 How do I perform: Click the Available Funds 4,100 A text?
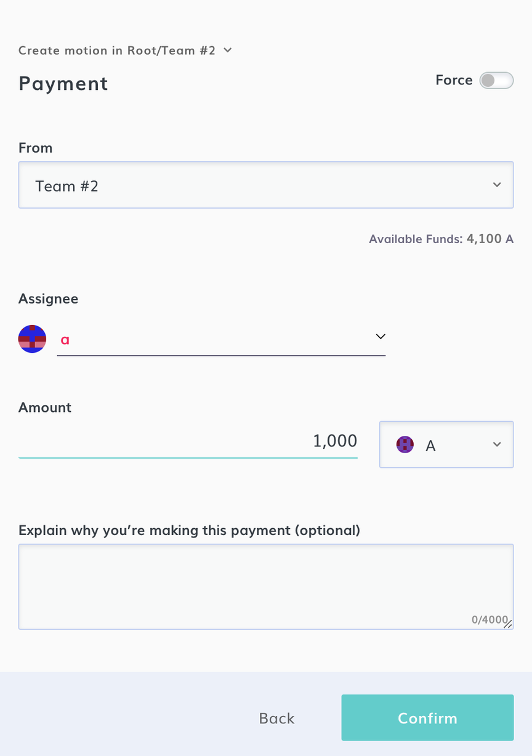[441, 239]
